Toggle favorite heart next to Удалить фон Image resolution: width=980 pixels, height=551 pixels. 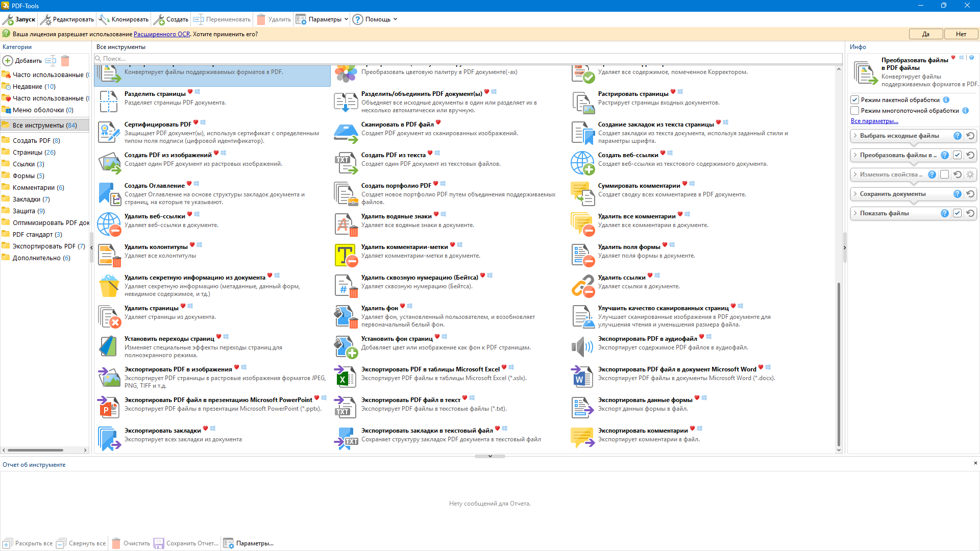(402, 306)
